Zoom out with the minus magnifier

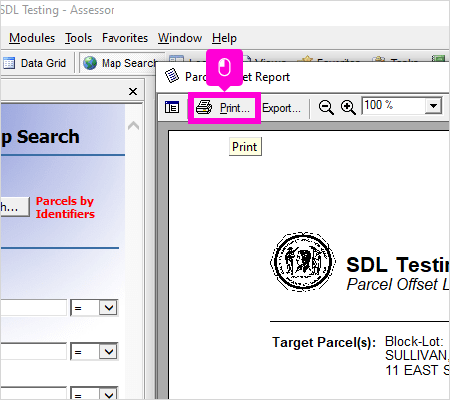326,107
